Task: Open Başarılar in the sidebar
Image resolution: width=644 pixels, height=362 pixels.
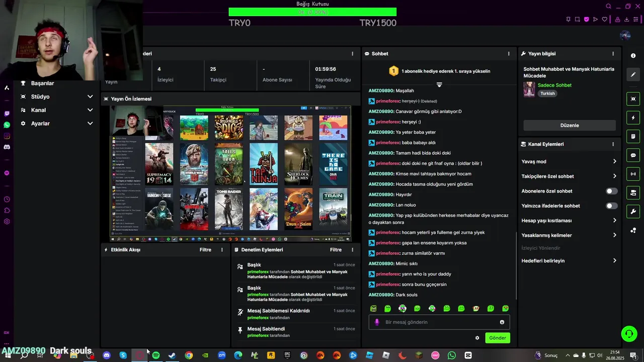Action: click(x=42, y=83)
